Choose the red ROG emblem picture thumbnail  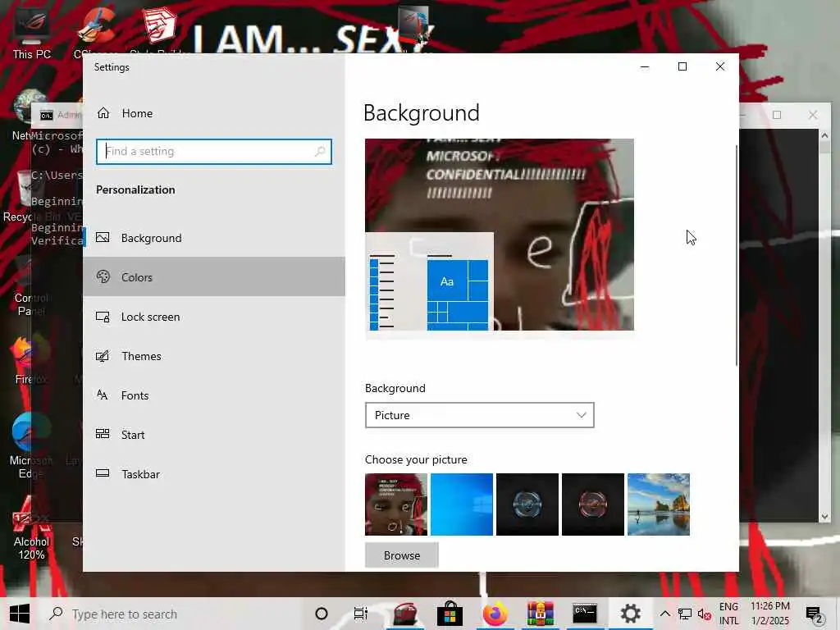point(593,504)
